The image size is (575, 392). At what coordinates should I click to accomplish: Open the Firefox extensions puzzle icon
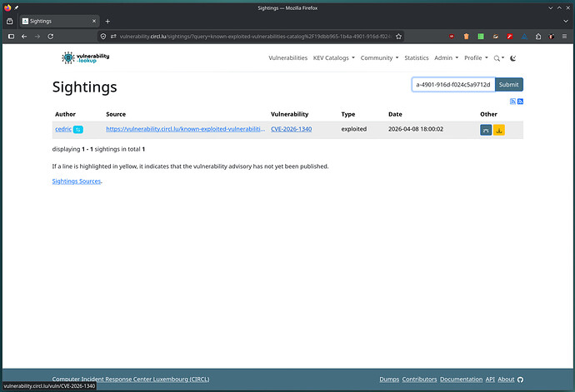pyautogui.click(x=550, y=37)
